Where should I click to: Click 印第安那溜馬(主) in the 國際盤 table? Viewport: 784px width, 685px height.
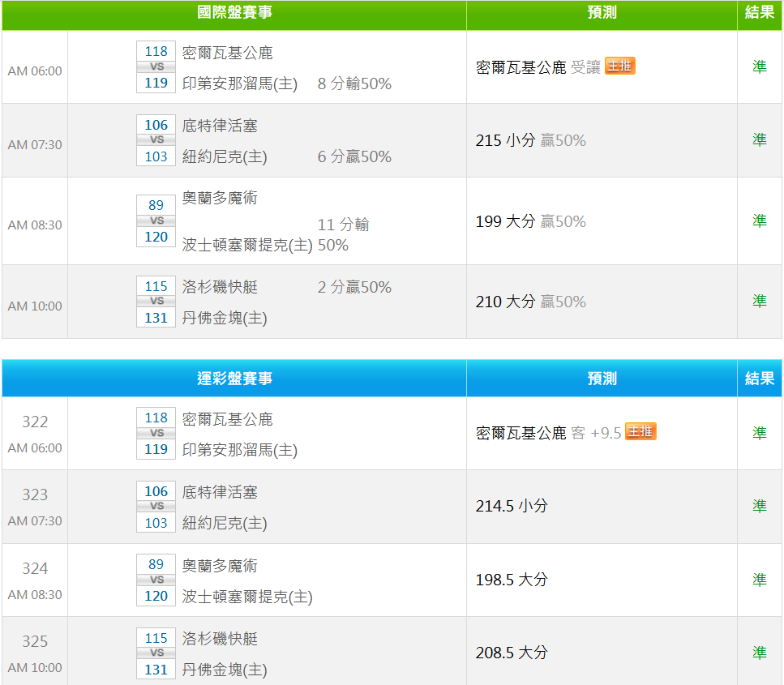coord(240,83)
